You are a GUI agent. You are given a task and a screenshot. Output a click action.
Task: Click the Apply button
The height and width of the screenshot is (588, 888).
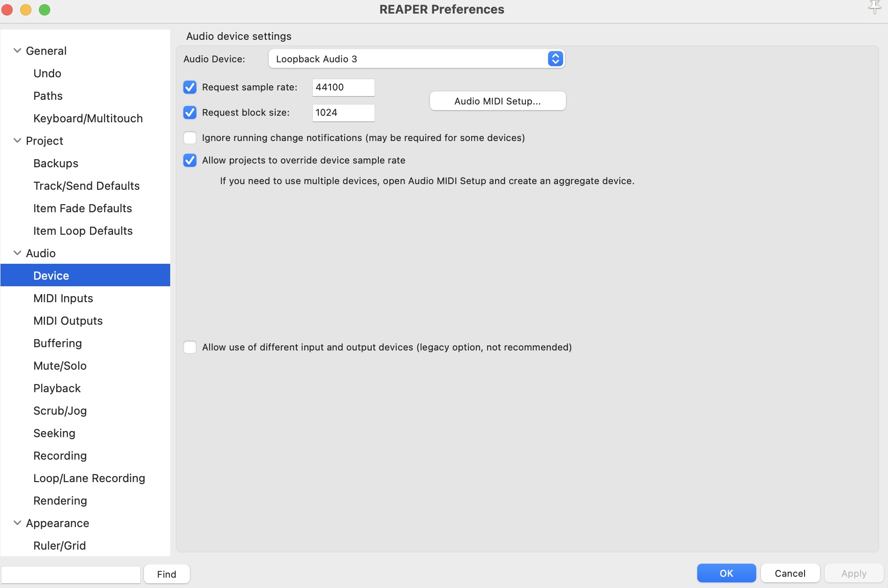[x=854, y=573]
